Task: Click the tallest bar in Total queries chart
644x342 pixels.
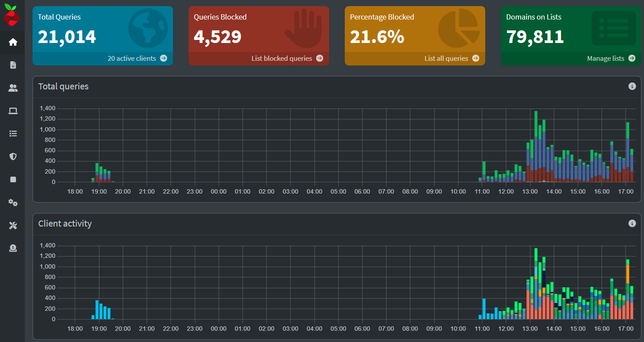Action: [536, 147]
